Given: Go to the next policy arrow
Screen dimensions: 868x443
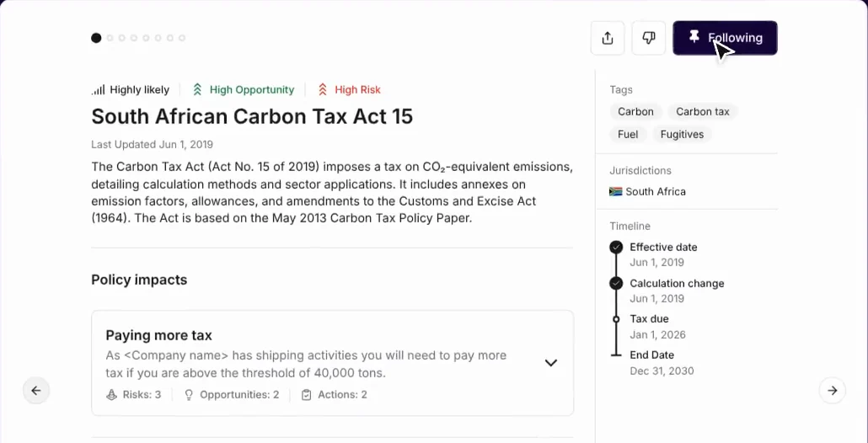Looking at the screenshot, I should [x=832, y=391].
